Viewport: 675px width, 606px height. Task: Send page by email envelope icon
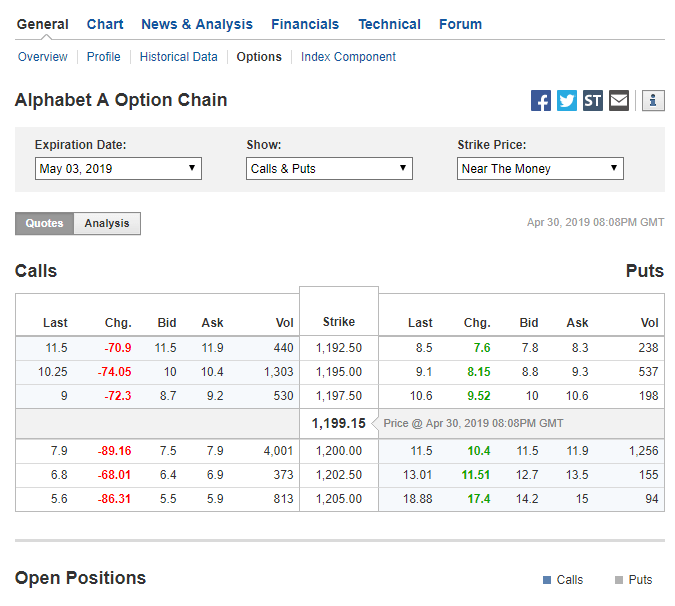click(x=619, y=101)
